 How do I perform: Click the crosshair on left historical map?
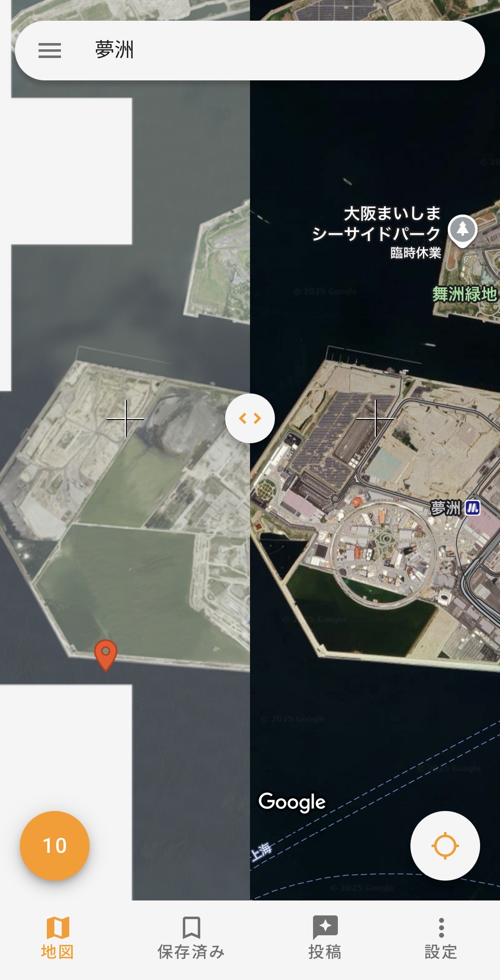point(126,418)
